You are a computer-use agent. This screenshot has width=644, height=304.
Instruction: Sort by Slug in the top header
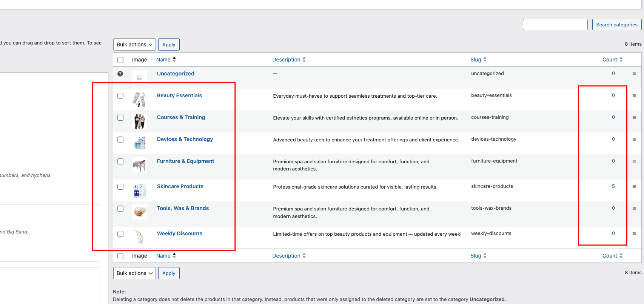click(x=478, y=60)
